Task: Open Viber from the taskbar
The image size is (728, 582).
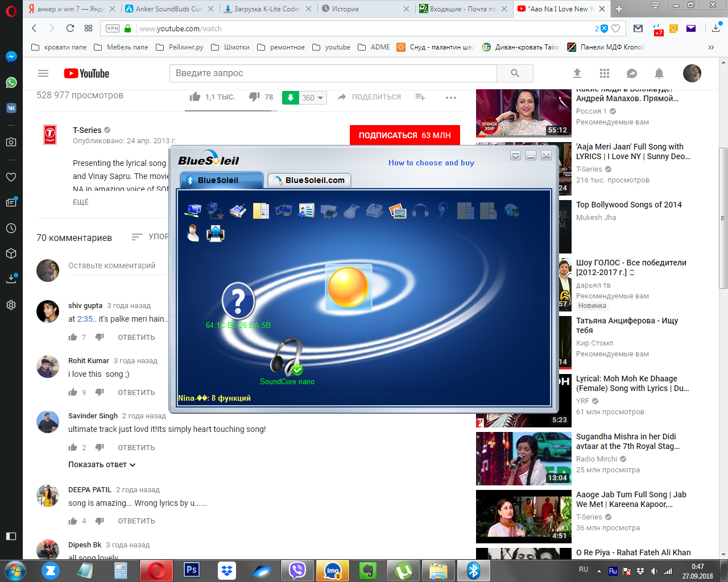Action: (297, 570)
